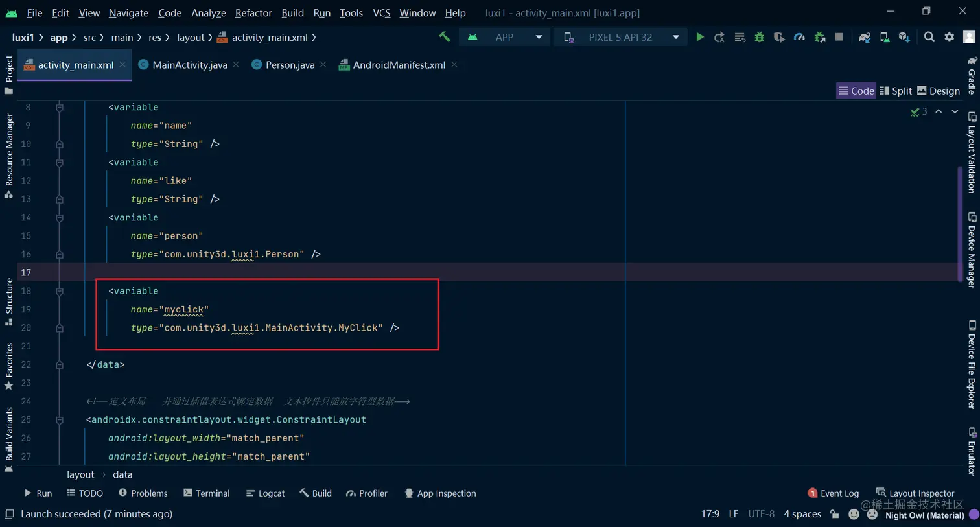The image size is (980, 527).
Task: Switch editor to Design view
Action: [939, 91]
